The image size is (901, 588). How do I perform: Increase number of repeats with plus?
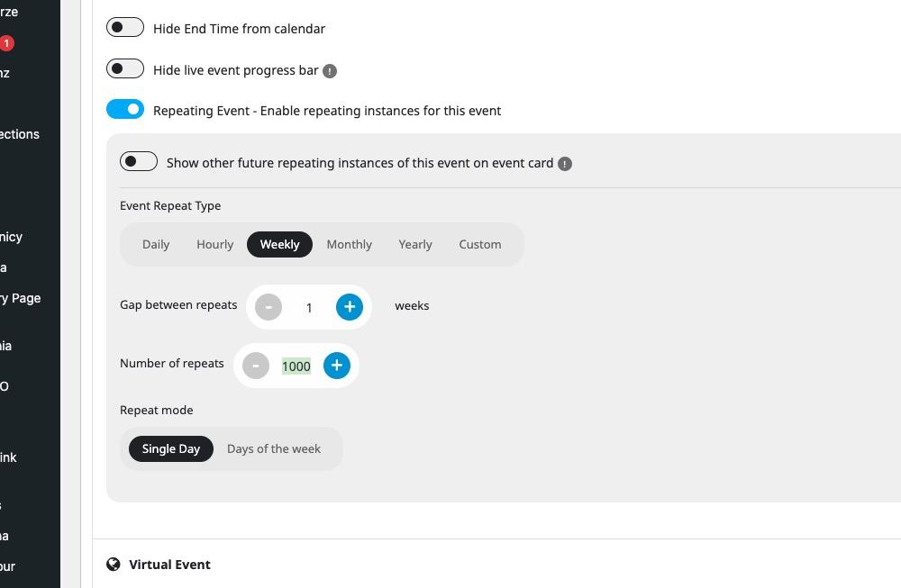(337, 366)
